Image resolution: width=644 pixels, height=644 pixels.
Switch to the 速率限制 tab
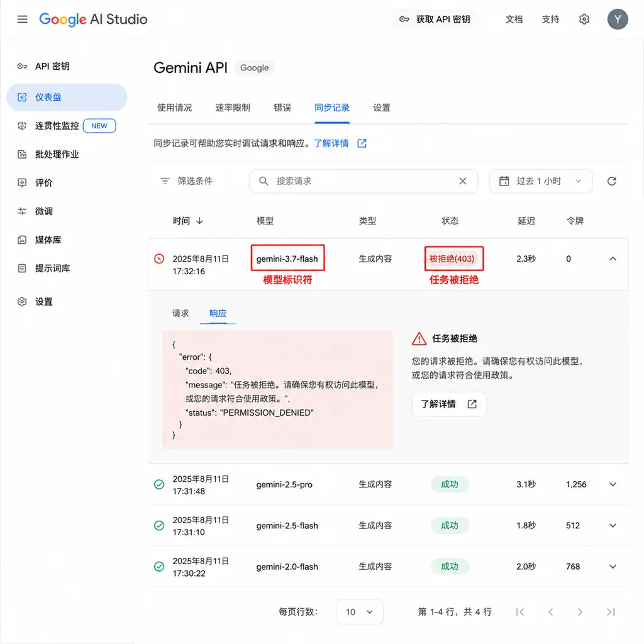(x=233, y=108)
